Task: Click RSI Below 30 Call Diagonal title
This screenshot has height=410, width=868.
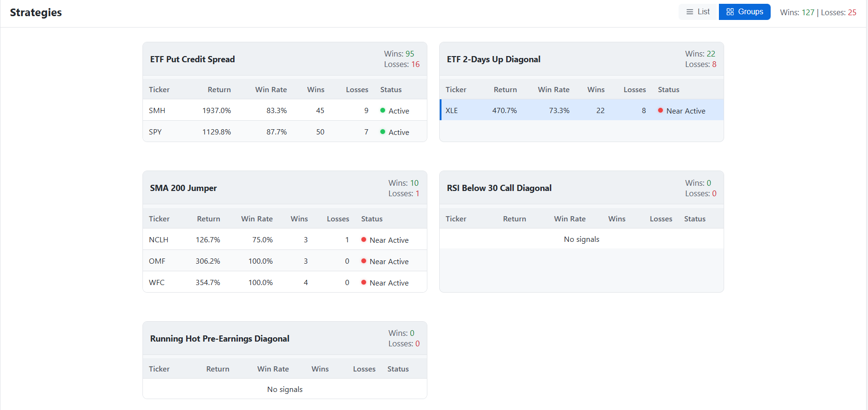Action: click(x=499, y=188)
